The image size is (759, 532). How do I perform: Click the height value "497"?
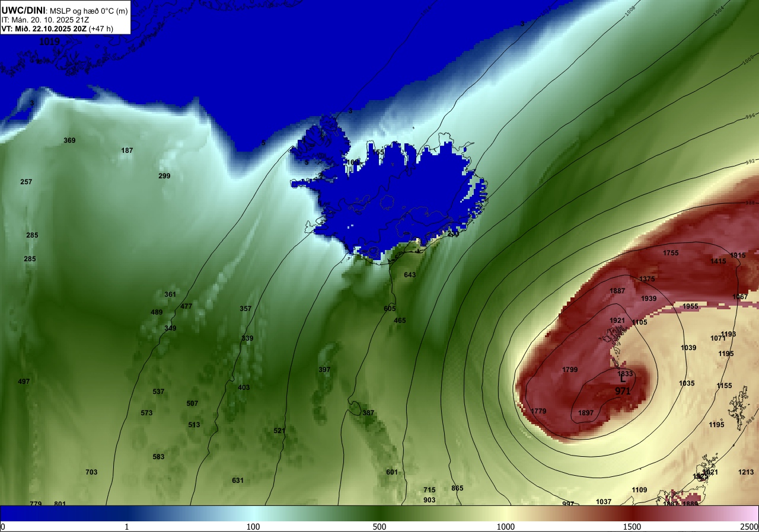24,382
